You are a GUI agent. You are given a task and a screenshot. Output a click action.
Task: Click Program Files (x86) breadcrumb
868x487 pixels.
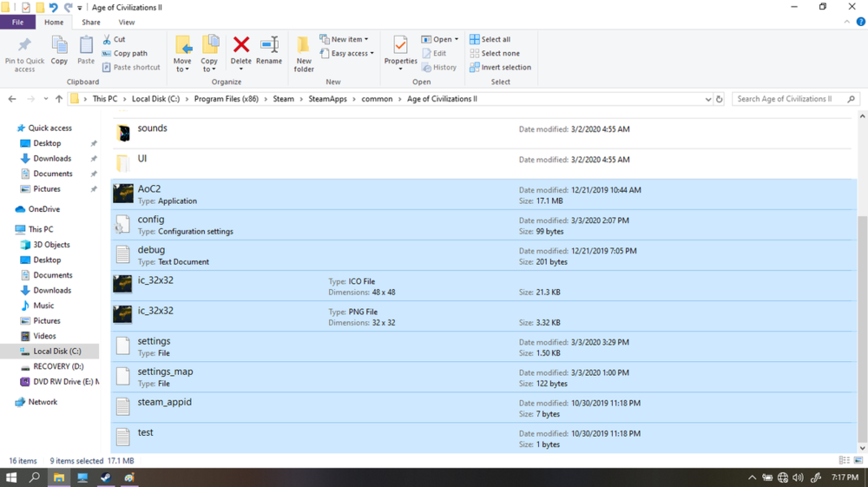(226, 99)
